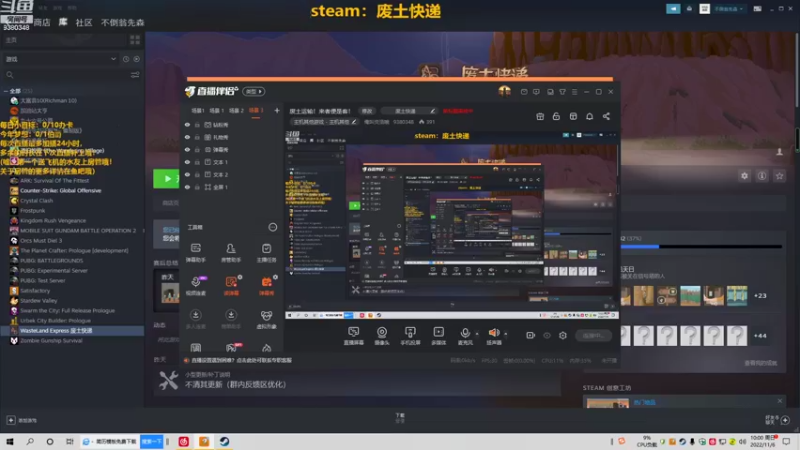This screenshot has height=450, width=800.
Task: Click 添加游戏 at bottom of Steam
Action: pyautogui.click(x=22, y=420)
